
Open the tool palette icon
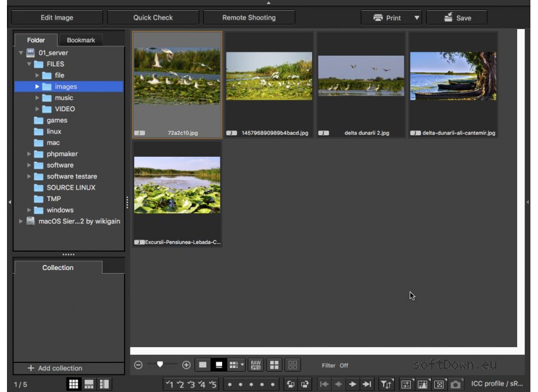pos(406,384)
